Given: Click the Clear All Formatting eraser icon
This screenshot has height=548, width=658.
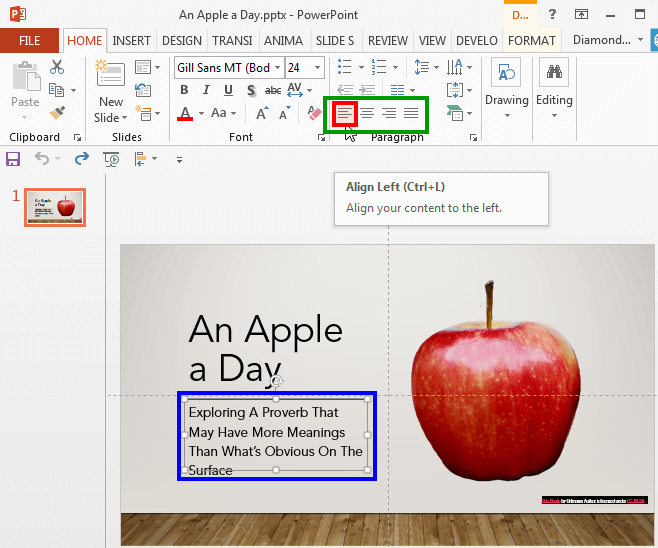Looking at the screenshot, I should click(316, 114).
